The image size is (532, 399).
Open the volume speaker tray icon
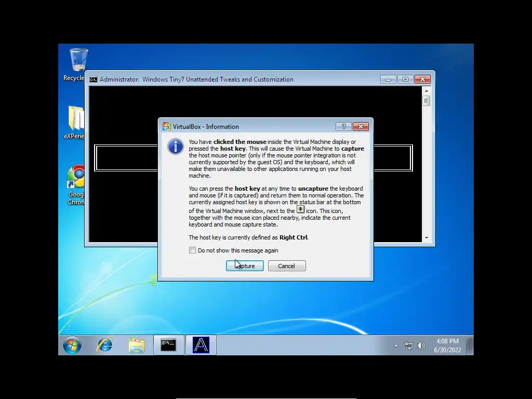point(421,345)
